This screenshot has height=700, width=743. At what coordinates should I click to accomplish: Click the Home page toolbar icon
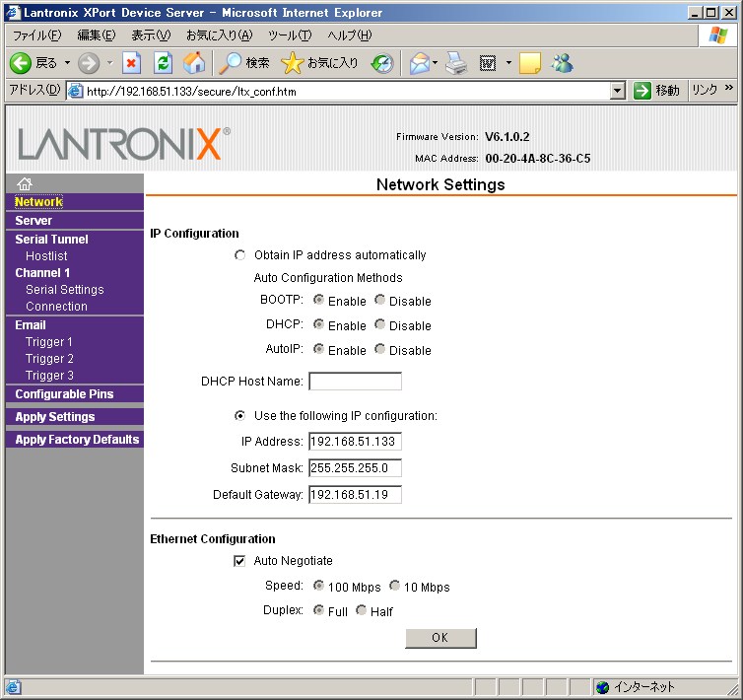(194, 63)
